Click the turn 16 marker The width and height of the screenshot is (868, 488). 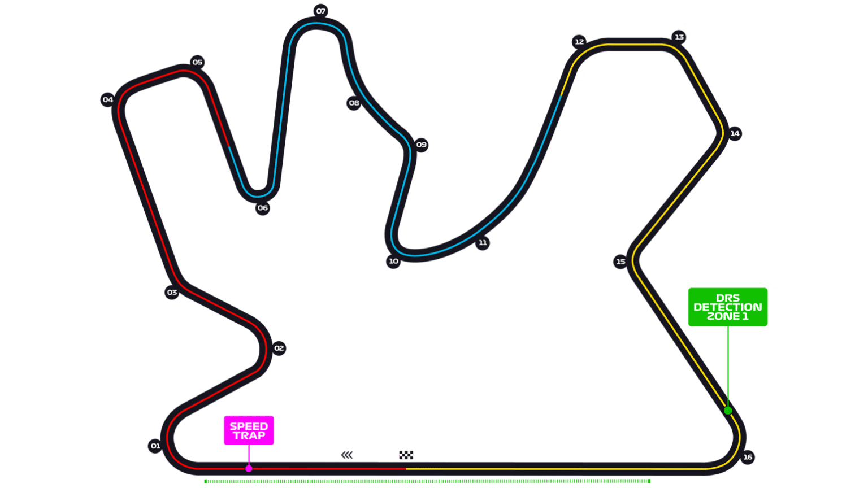748,457
